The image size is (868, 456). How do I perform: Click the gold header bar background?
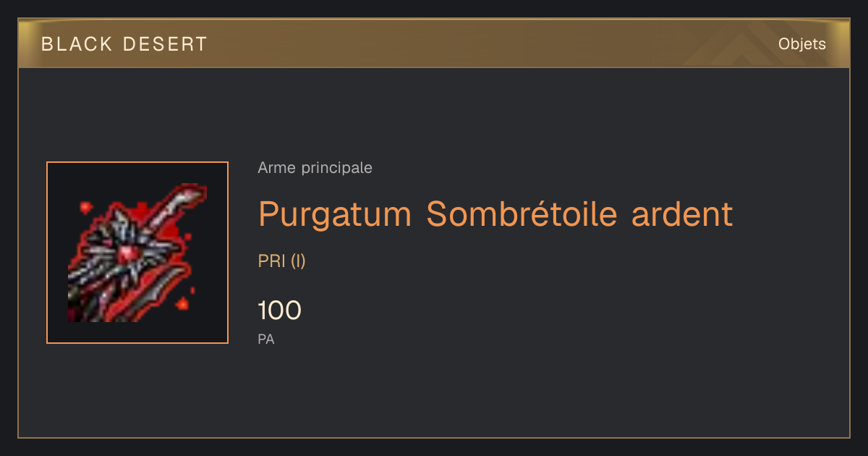[x=434, y=43]
